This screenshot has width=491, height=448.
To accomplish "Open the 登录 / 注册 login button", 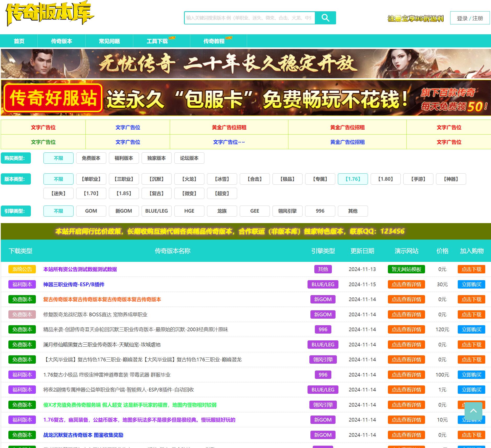I will tap(470, 18).
